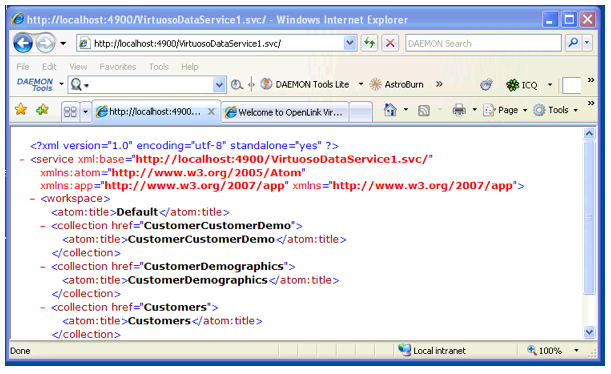The height and width of the screenshot is (374, 611).
Task: Open the Page menu button
Action: tap(505, 110)
